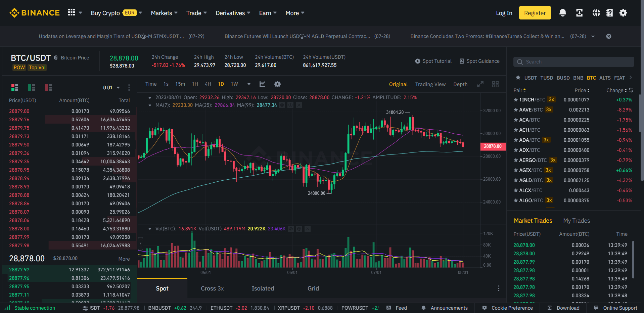Show buy orders only in order book
The image size is (644, 313).
pyautogui.click(x=32, y=88)
